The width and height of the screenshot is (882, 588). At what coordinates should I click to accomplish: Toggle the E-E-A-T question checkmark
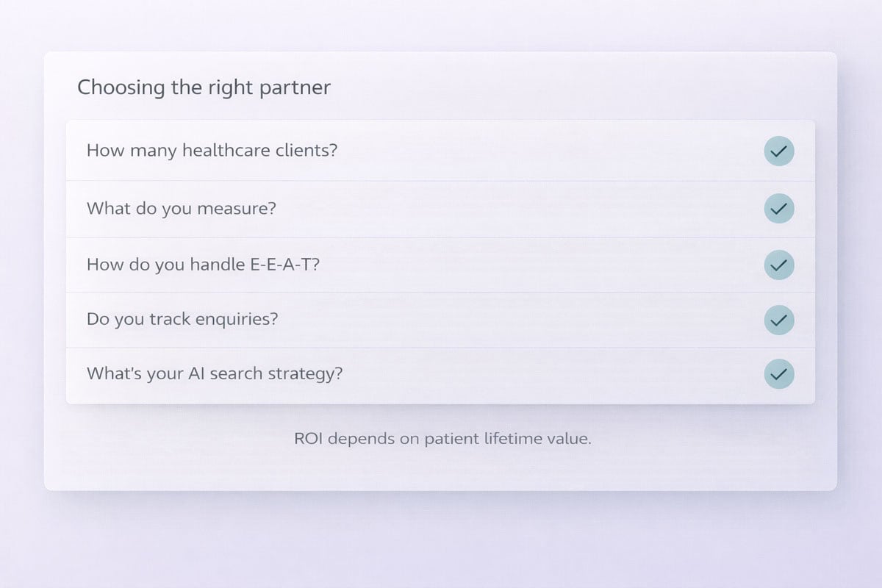click(x=778, y=265)
